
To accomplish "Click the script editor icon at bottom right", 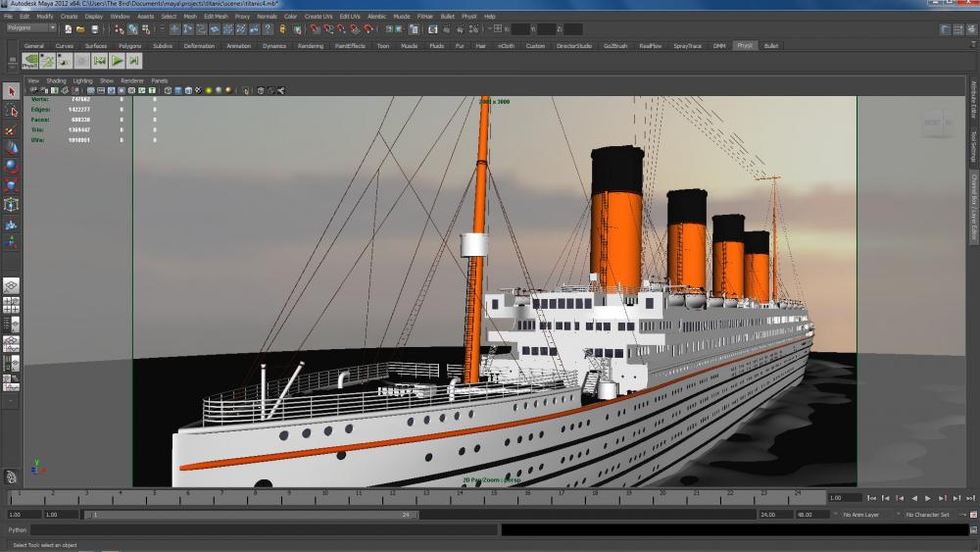I will click(x=971, y=529).
